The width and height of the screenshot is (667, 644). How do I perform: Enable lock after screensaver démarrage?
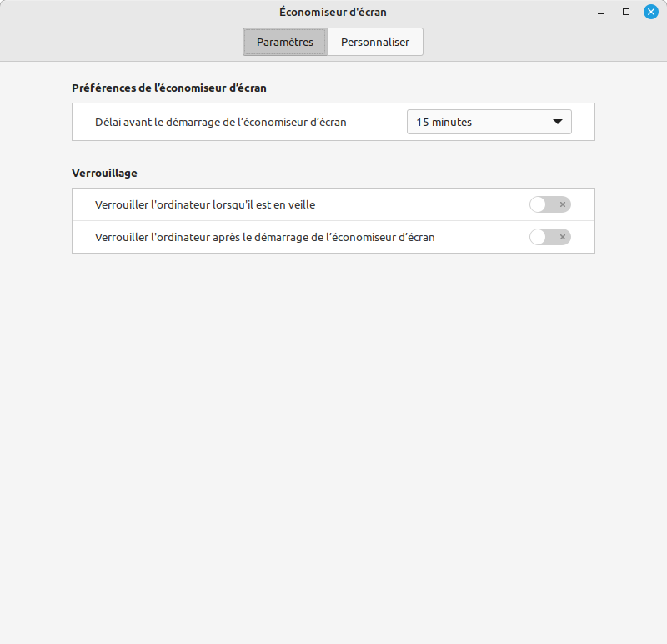[550, 237]
